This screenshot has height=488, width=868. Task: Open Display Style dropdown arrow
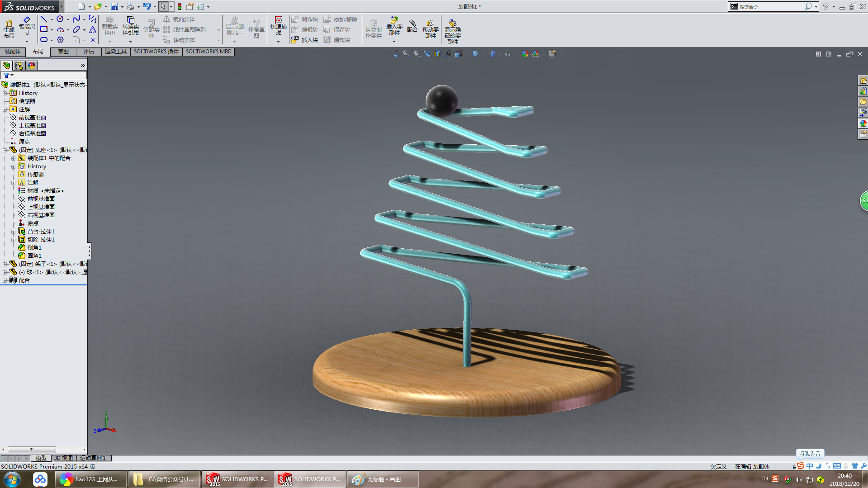[484, 54]
